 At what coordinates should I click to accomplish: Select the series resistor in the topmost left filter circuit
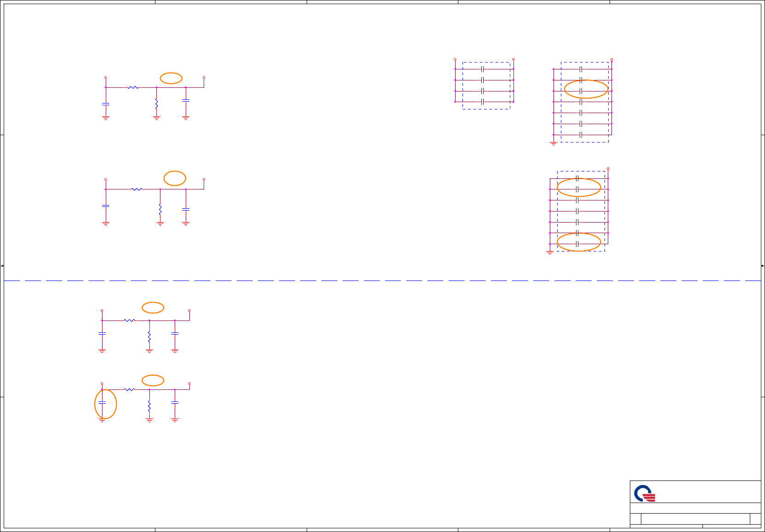(133, 87)
